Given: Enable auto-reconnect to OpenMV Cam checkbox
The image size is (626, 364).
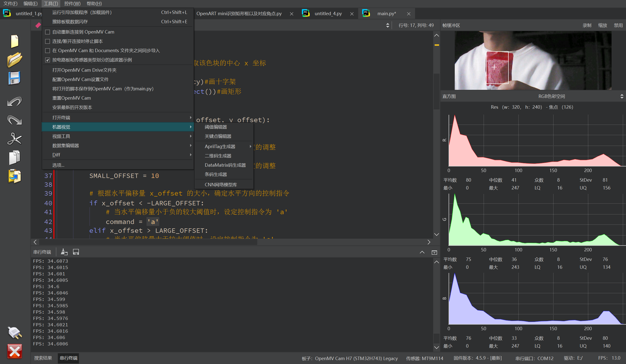Looking at the screenshot, I should click(48, 32).
